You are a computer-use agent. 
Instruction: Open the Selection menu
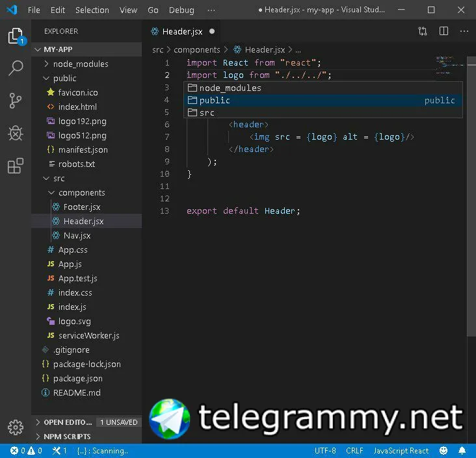pyautogui.click(x=92, y=10)
